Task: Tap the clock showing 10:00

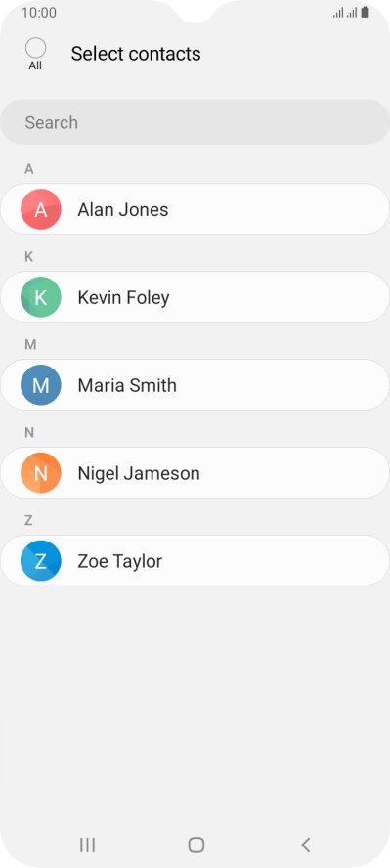Action: tap(39, 13)
